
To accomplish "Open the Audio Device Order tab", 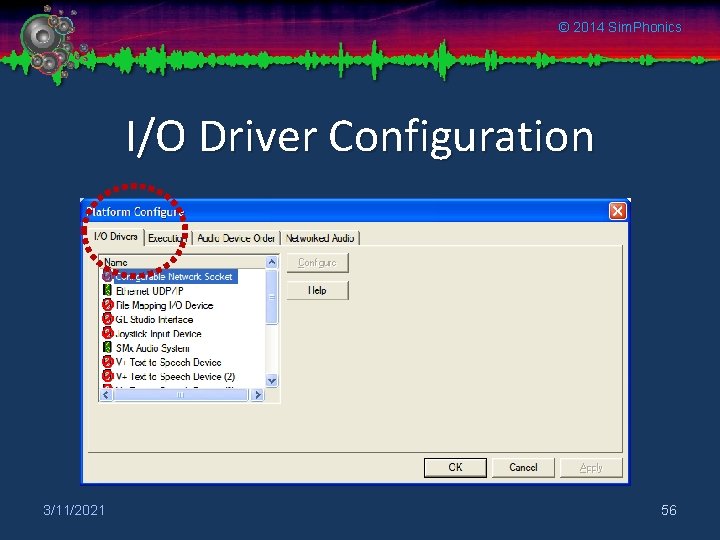I will [x=236, y=238].
